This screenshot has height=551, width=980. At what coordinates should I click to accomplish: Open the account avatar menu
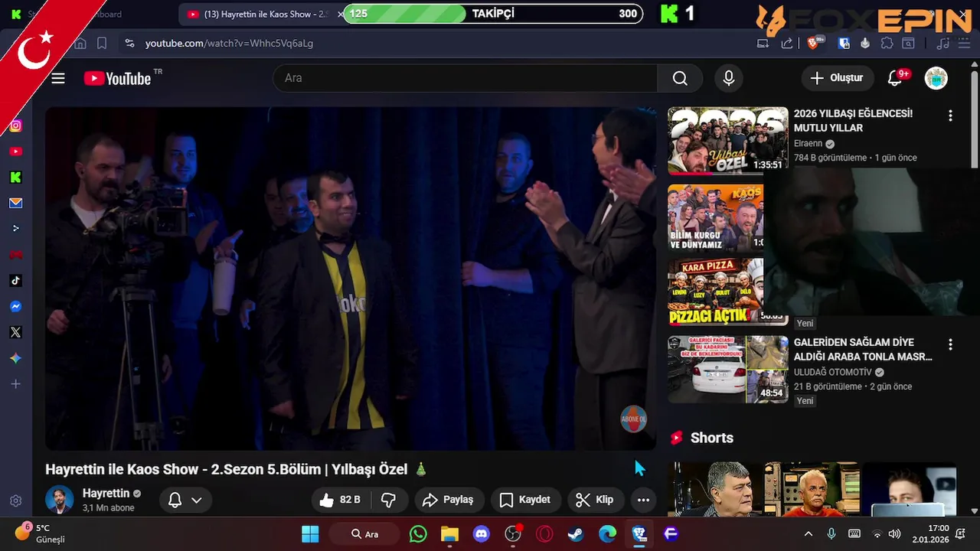point(936,78)
